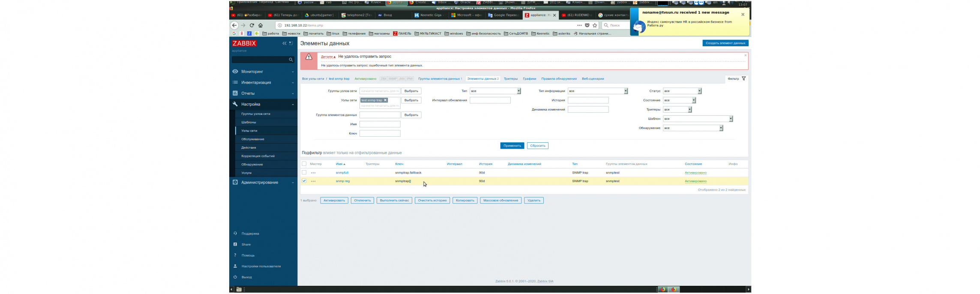Open Шаблоны in the sidebar submenu
This screenshot has width=980, height=294.
pos(249,122)
